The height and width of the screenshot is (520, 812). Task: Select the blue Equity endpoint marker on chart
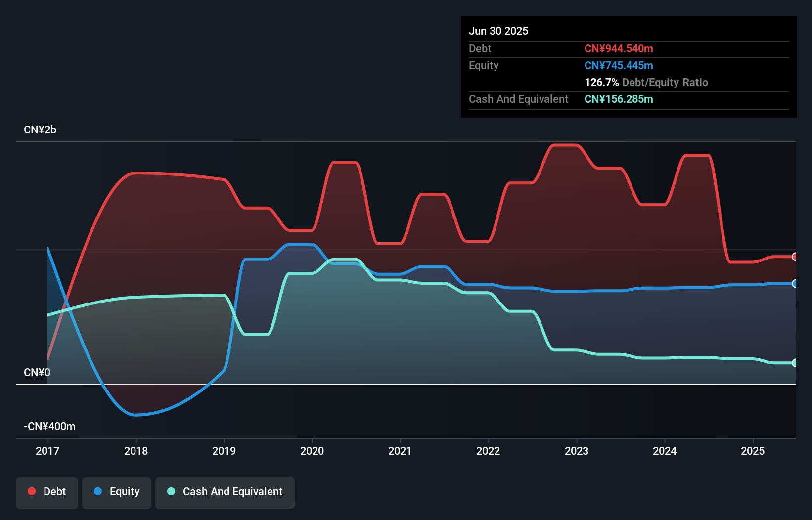795,283
